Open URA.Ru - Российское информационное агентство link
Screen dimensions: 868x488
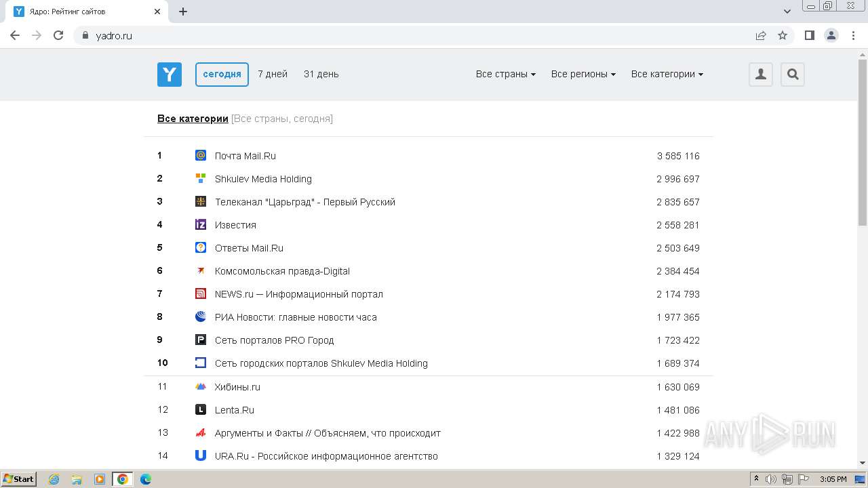coord(326,456)
